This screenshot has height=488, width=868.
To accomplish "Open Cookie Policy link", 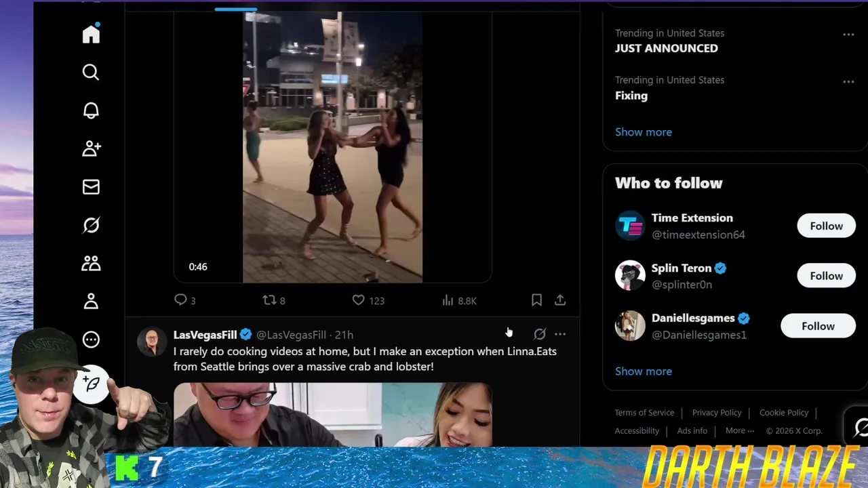I will click(784, 412).
